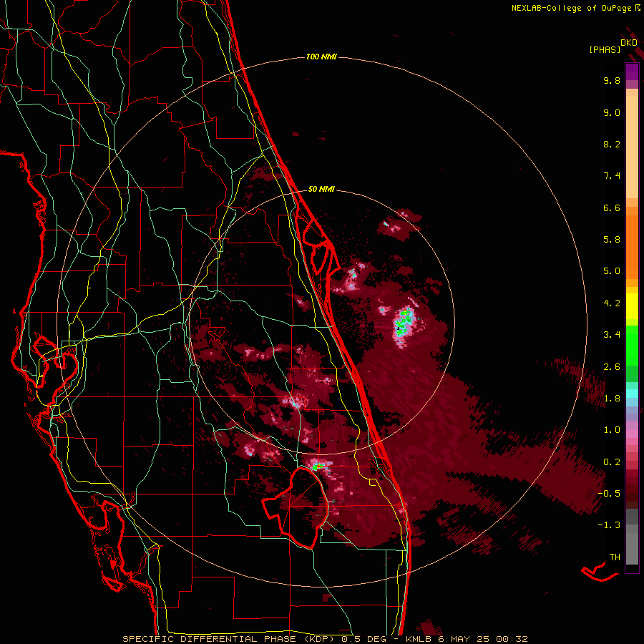This screenshot has height=644, width=644.
Task: Click the 5.0 legend value
Action: pos(612,271)
